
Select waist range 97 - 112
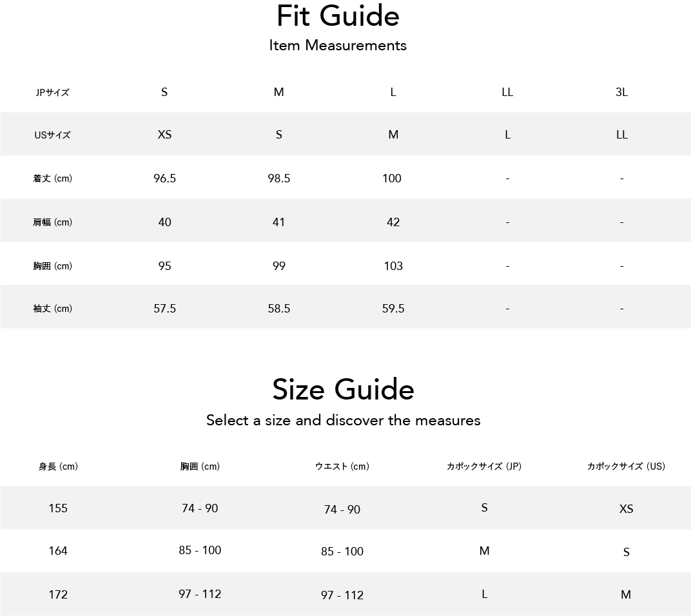pos(342,595)
